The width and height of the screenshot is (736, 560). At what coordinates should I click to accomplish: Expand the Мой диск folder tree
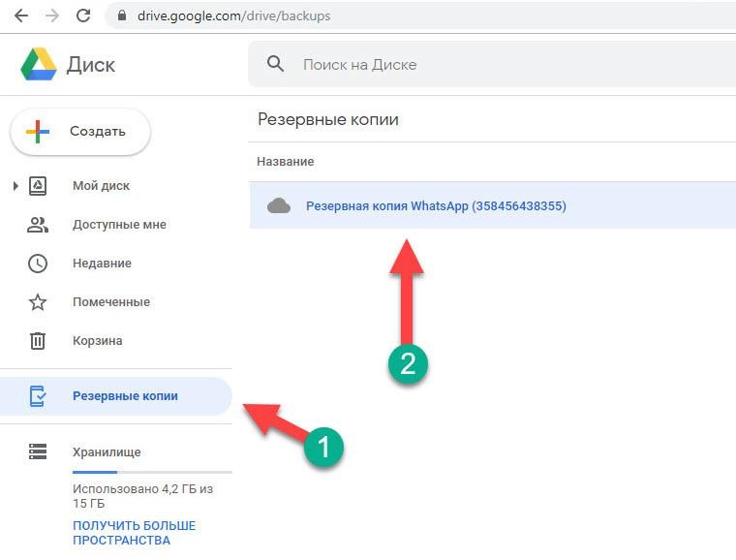click(x=15, y=186)
